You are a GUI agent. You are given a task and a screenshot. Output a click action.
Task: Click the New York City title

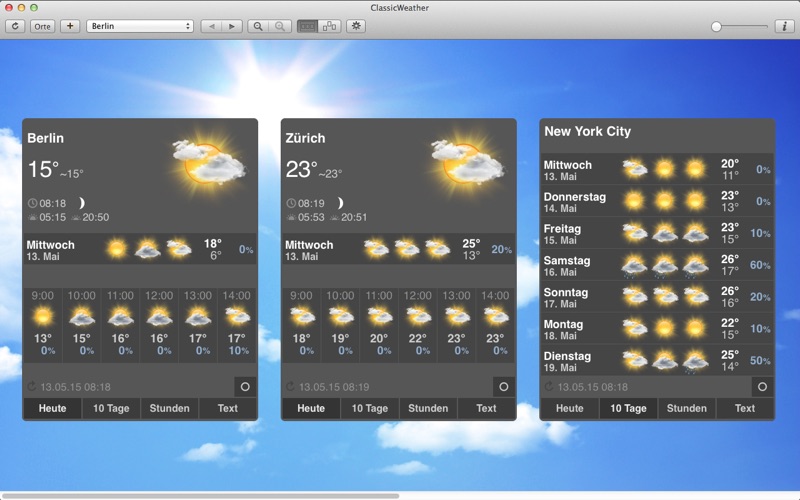pyautogui.click(x=588, y=132)
